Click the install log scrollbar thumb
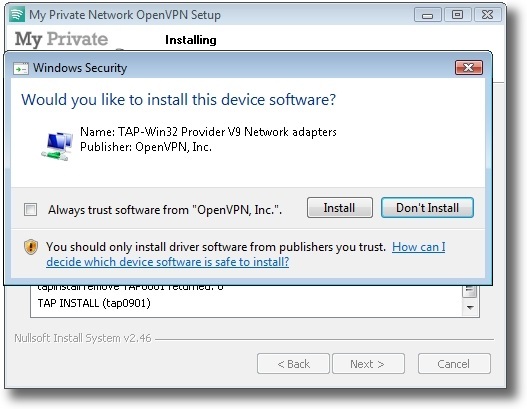 pyautogui.click(x=470, y=291)
